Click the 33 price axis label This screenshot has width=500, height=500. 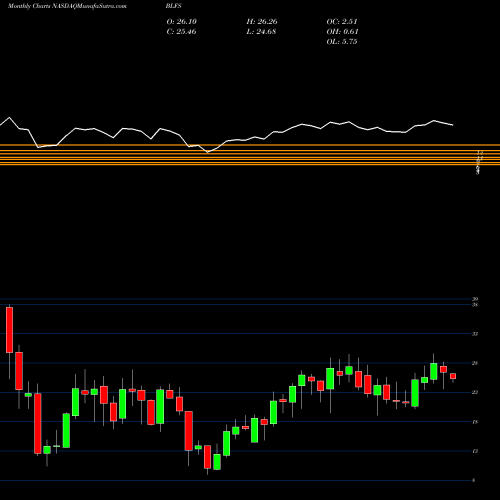tap(475, 334)
